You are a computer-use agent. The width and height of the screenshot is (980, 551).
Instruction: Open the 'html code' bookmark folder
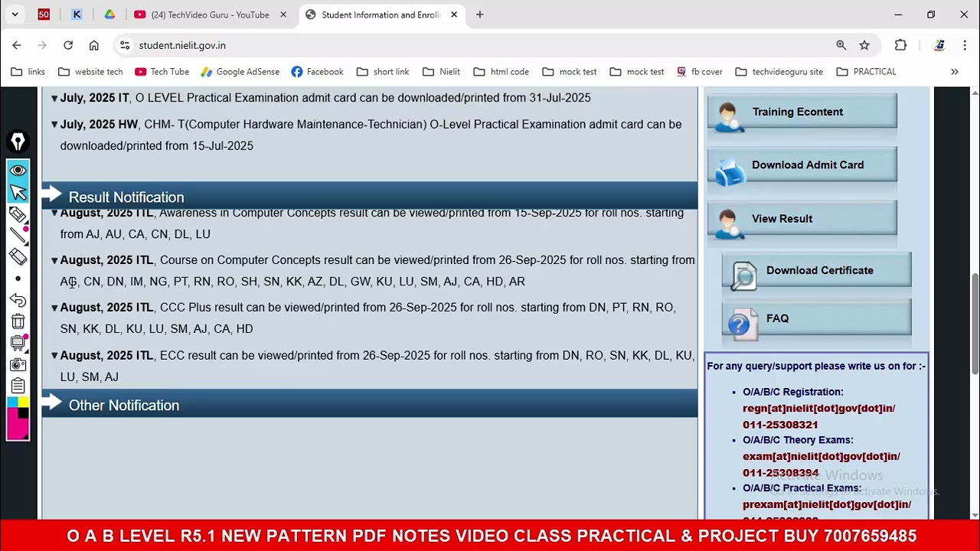tap(501, 72)
